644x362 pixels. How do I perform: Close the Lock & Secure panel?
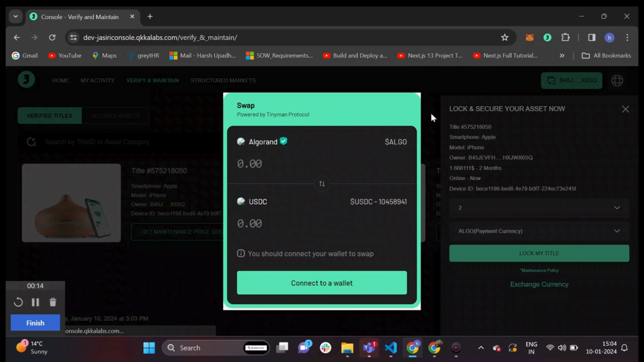[x=625, y=109]
